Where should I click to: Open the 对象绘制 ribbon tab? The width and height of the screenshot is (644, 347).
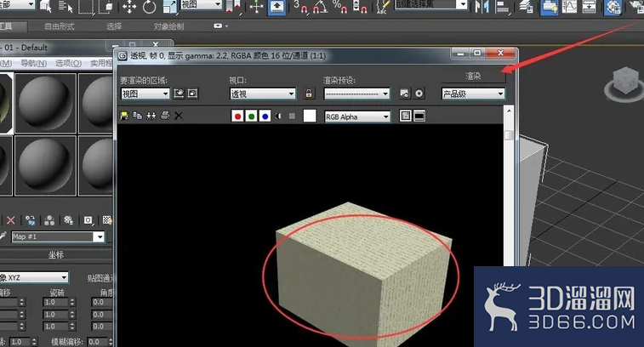coord(168,26)
